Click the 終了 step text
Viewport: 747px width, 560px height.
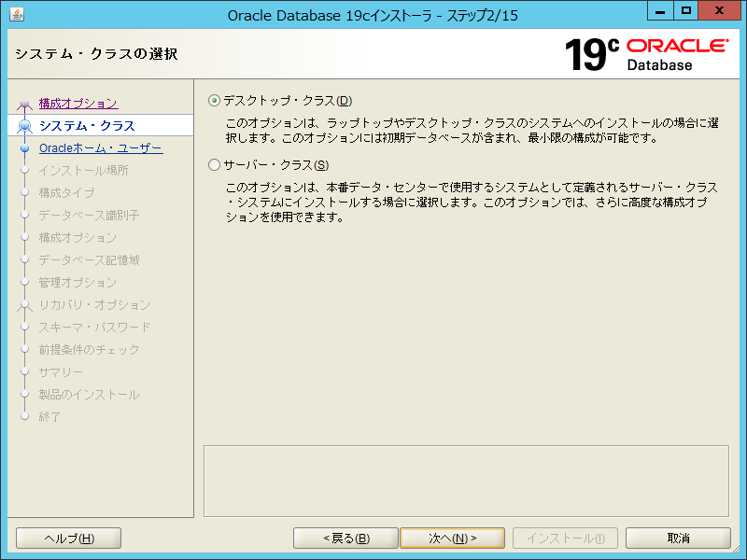click(x=49, y=416)
